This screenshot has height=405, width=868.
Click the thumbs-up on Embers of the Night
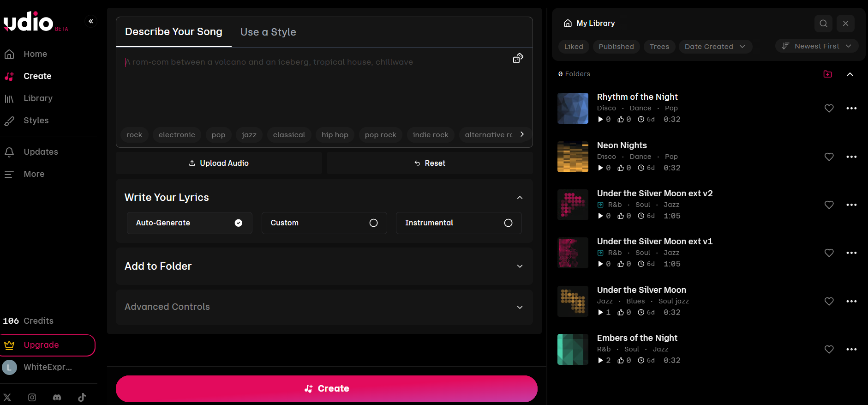click(x=621, y=360)
